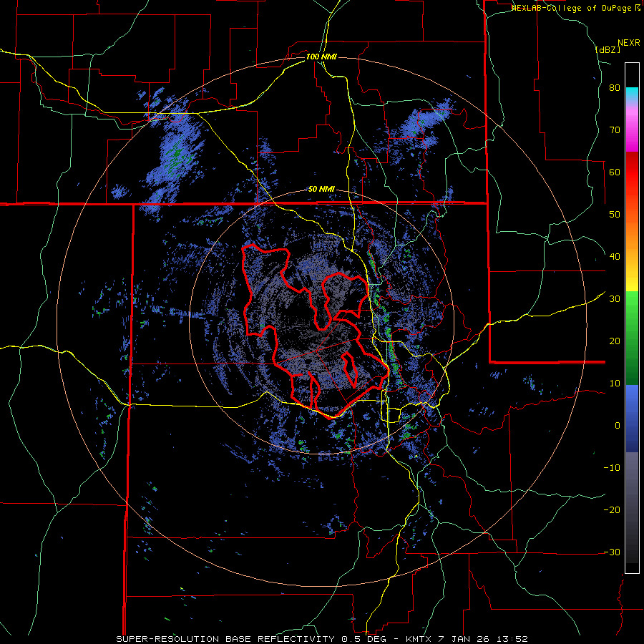
Task: Click the "NEXR" label above the scale
Action: [x=629, y=42]
